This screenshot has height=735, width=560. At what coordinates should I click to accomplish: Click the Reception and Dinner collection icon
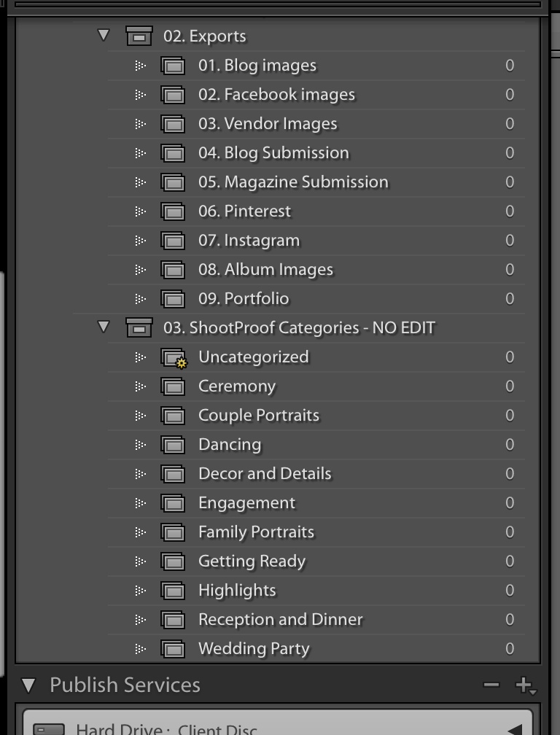point(173,620)
